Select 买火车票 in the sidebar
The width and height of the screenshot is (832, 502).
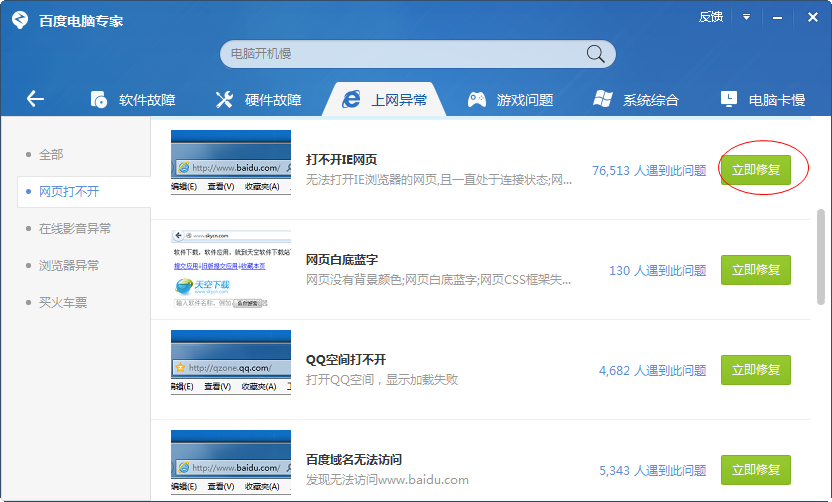tap(62, 302)
